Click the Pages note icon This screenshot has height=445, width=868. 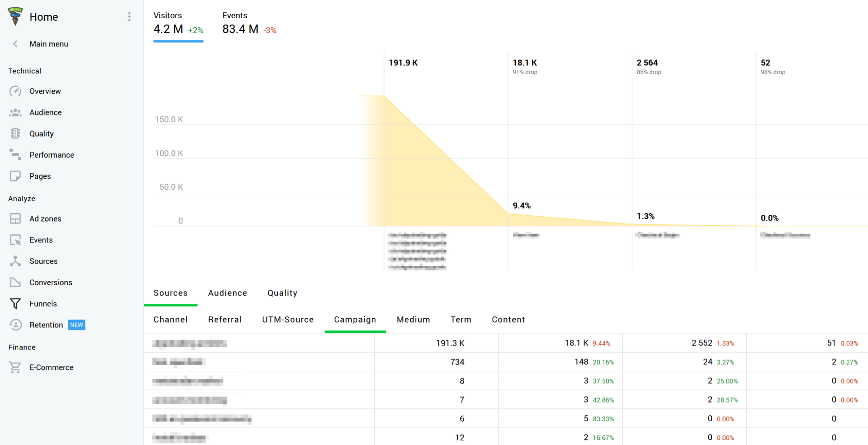[x=15, y=176]
